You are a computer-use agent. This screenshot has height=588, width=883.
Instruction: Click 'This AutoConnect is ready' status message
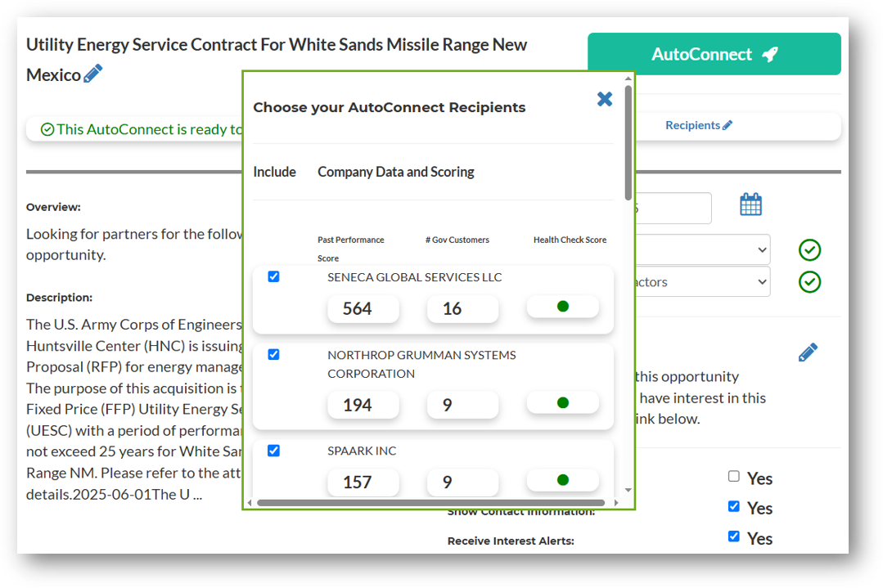click(x=149, y=129)
